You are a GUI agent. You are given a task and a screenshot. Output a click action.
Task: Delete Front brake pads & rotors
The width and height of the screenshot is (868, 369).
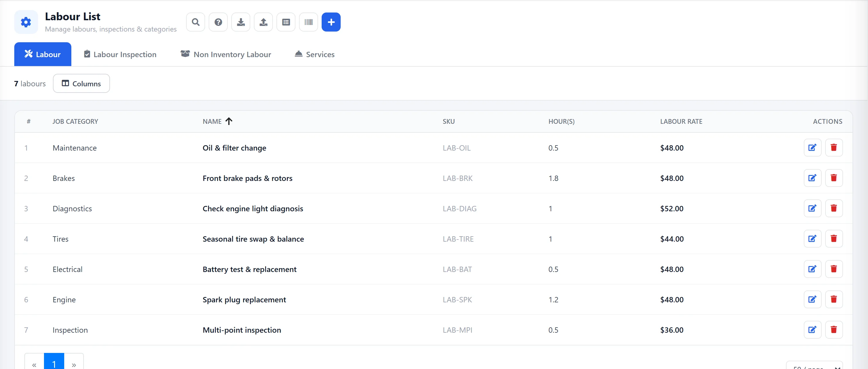coord(834,178)
